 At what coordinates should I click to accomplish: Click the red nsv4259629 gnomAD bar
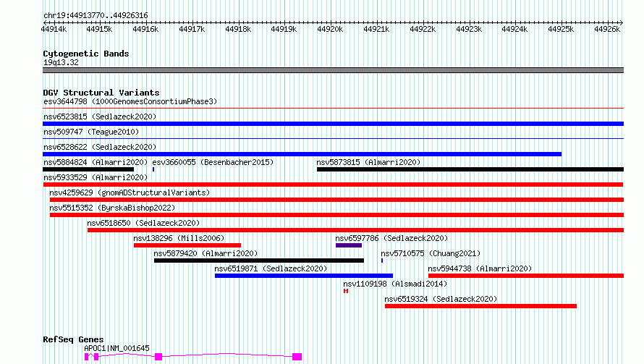[x=336, y=200]
